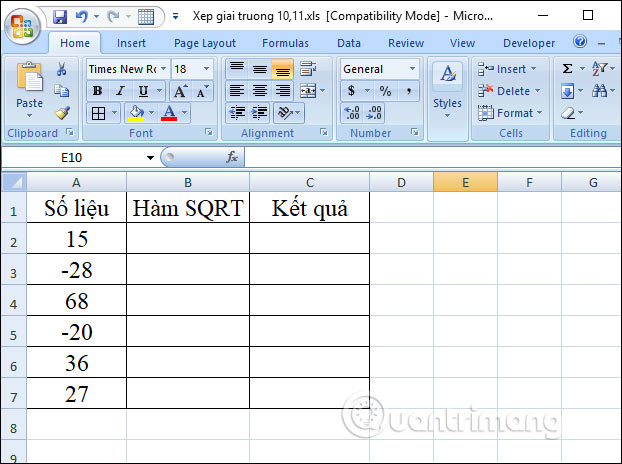Insert AutoSum sigma function

[x=567, y=69]
